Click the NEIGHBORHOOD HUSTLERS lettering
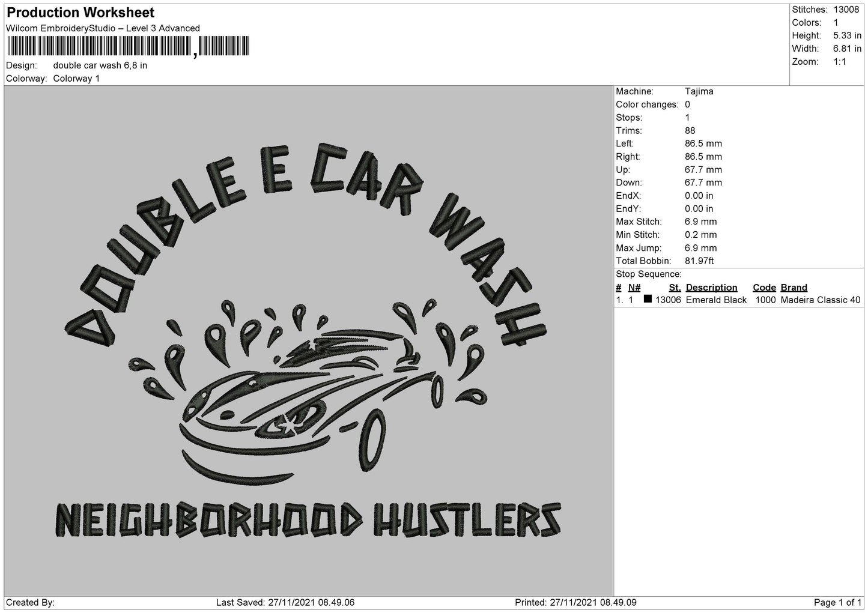Screen dimensions: 868x613 (308, 520)
